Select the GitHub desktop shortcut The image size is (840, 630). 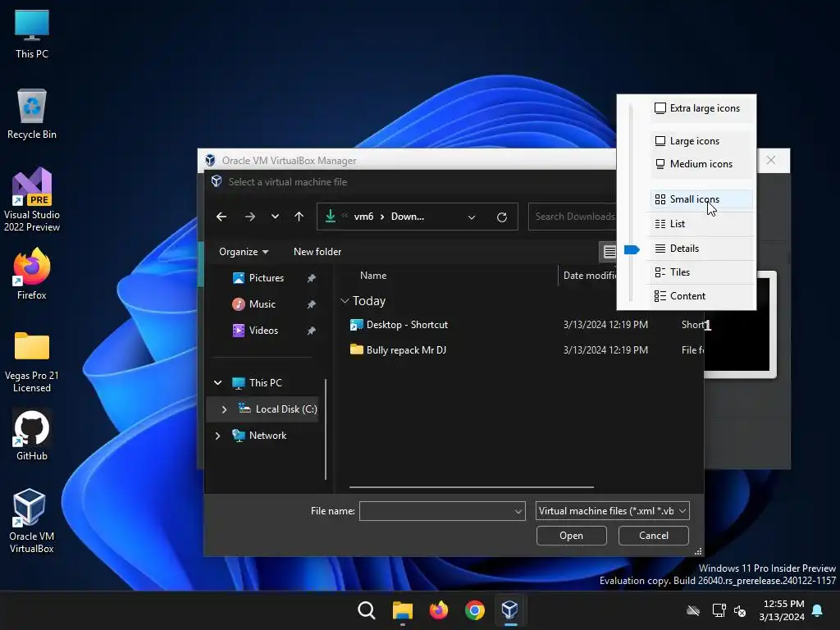[x=32, y=436]
